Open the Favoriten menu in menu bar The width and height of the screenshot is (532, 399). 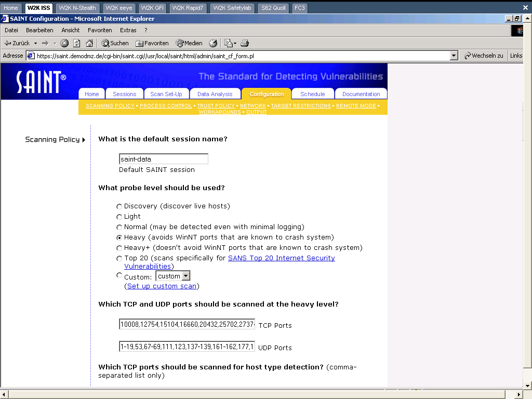point(100,30)
